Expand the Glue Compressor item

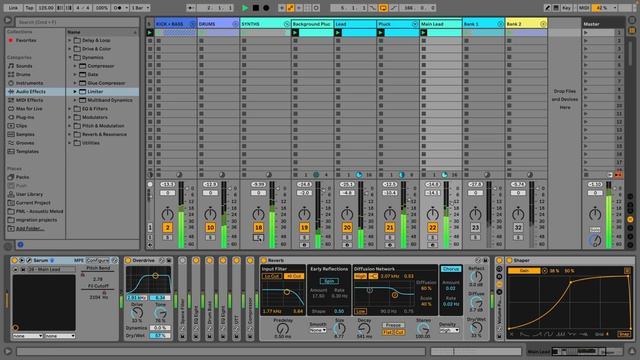(x=75, y=83)
